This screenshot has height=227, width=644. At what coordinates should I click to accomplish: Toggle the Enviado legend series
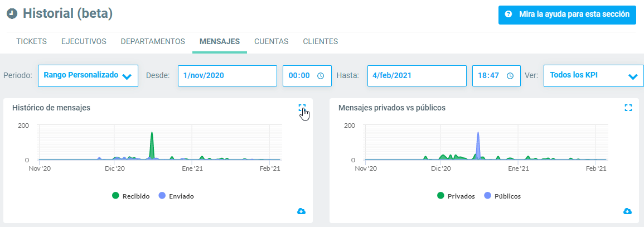click(176, 196)
